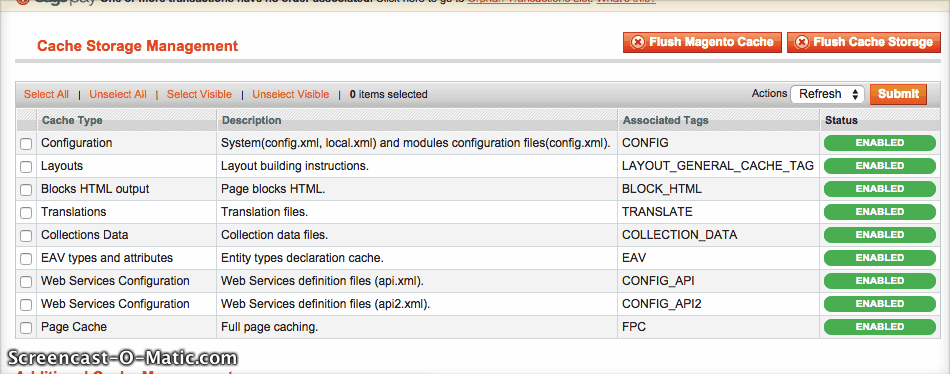Sort by the Cache Type column header
The width and height of the screenshot is (950, 374).
tap(72, 121)
